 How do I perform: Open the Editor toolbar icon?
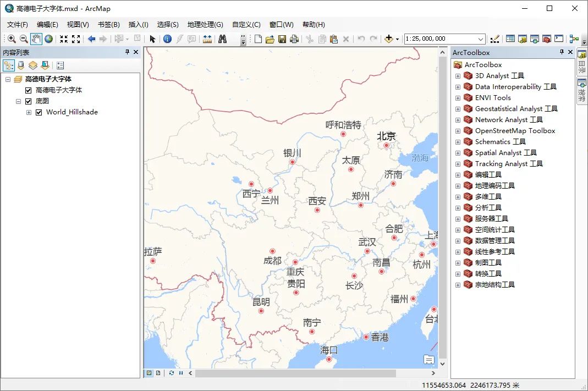[x=494, y=38]
